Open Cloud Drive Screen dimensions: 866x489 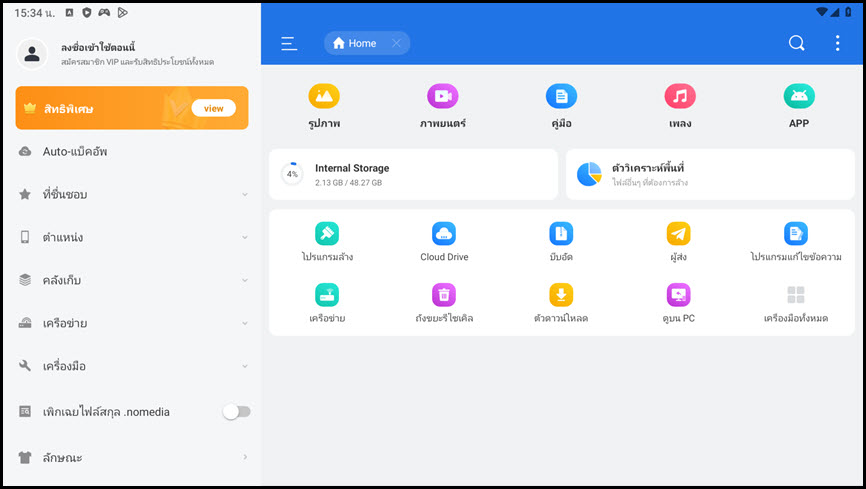444,241
